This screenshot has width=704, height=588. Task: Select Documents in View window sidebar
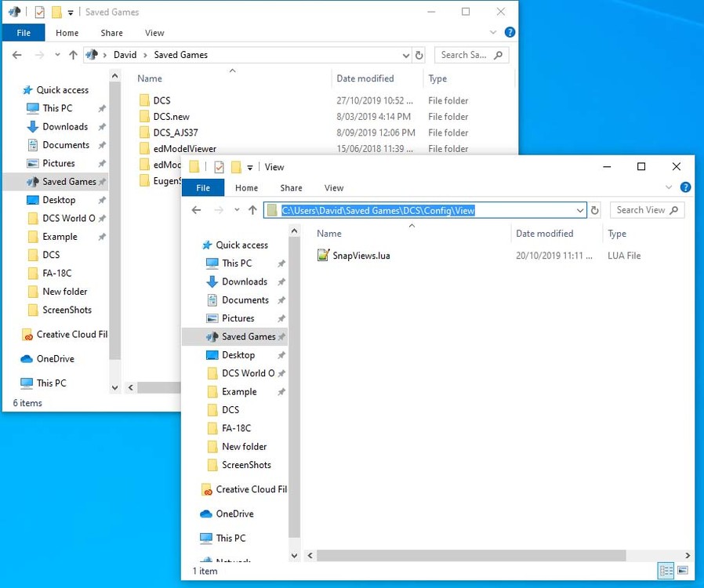[x=245, y=299]
